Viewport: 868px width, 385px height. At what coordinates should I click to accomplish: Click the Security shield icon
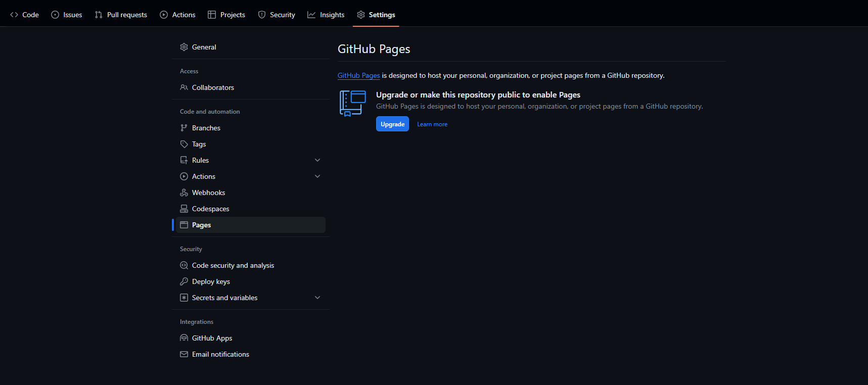262,15
